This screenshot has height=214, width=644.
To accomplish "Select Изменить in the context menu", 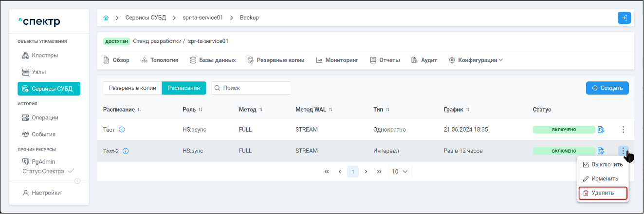I will pos(603,179).
